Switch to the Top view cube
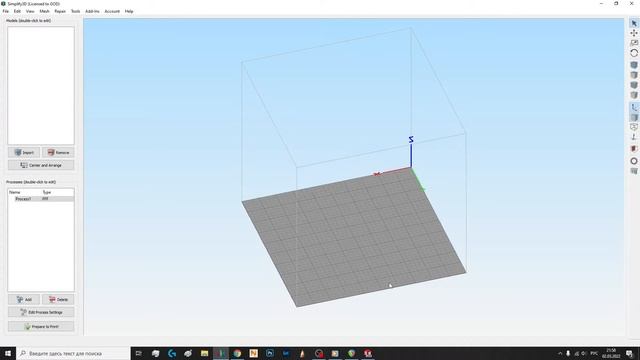This screenshot has height=360, width=640. [x=633, y=75]
